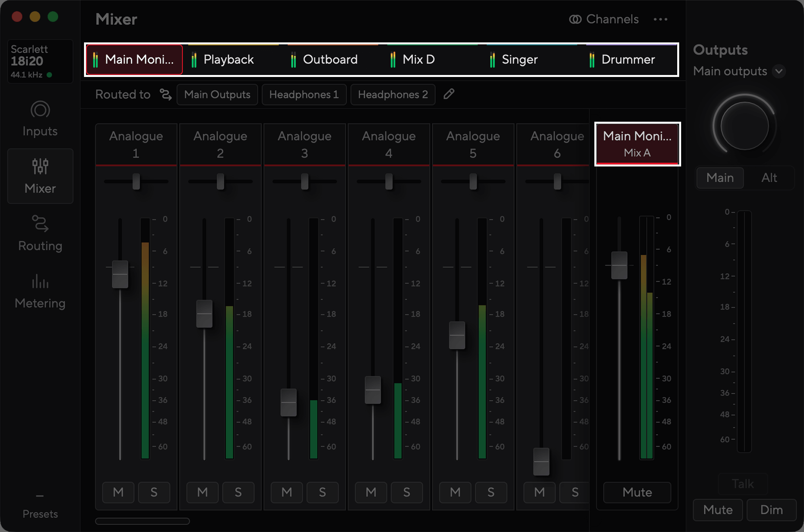Solo the Analogue 5 channel
Viewport: 804px width, 532px height.
tap(491, 492)
